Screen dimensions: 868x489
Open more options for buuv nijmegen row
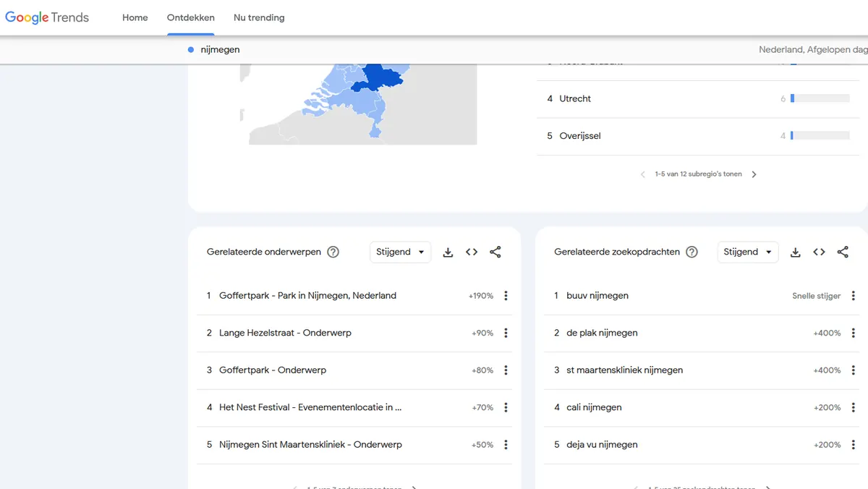pos(854,296)
